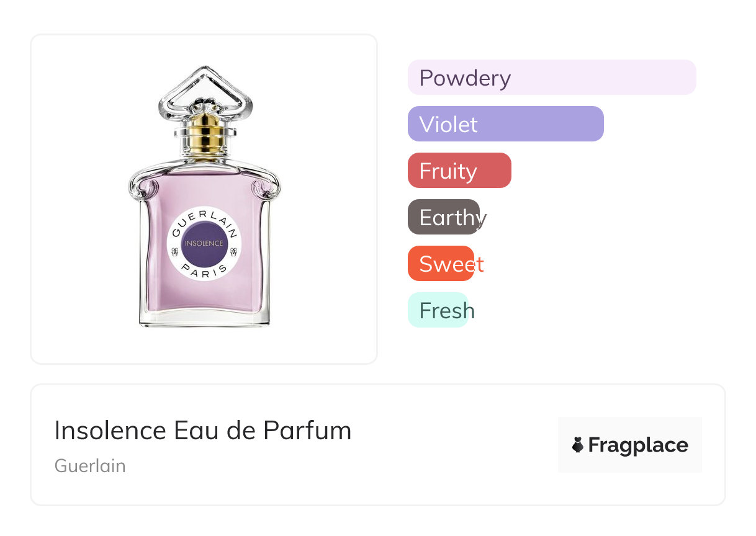Choose the Fruity accord bar
The width and height of the screenshot is (756, 536).
[x=459, y=171]
